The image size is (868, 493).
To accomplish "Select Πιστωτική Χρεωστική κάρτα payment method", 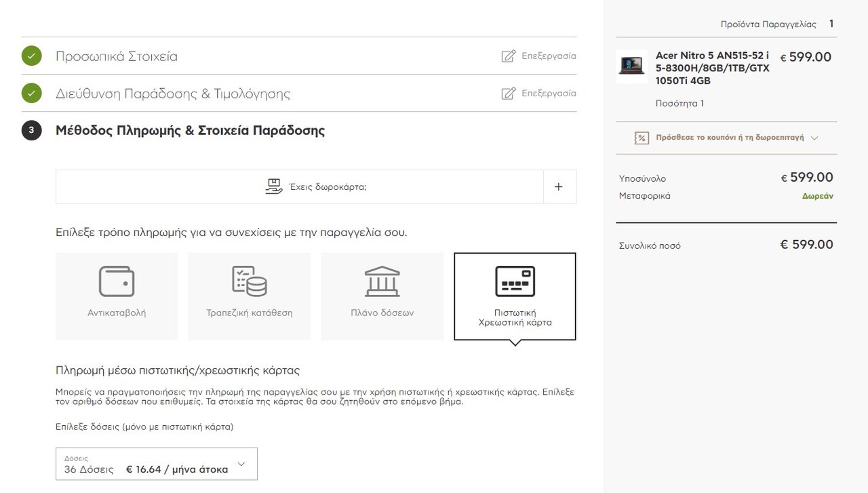I will coord(515,296).
